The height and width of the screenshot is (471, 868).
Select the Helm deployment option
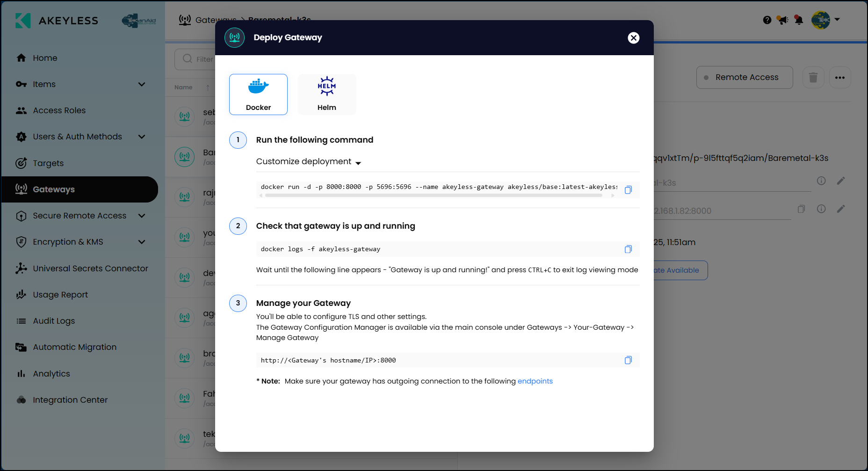[327, 94]
